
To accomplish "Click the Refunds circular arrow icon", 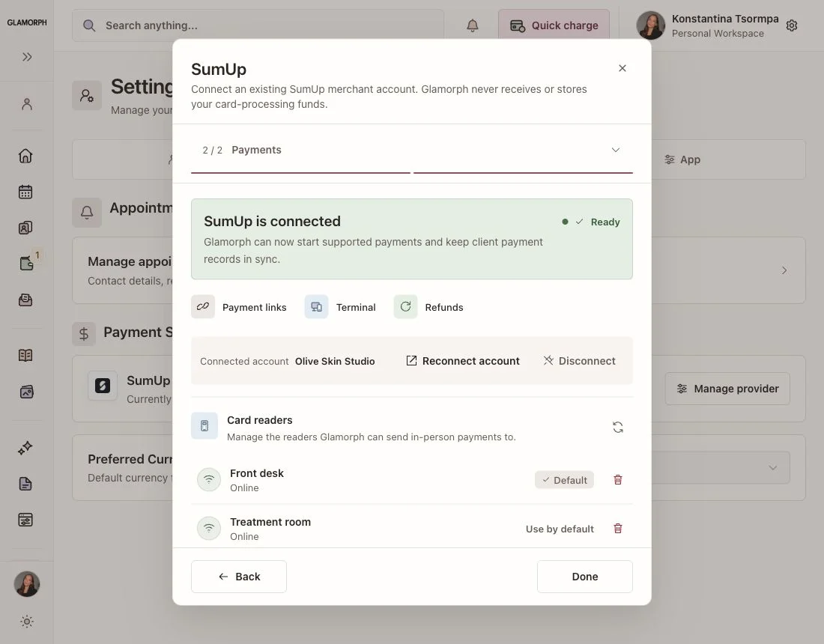I will pos(406,307).
